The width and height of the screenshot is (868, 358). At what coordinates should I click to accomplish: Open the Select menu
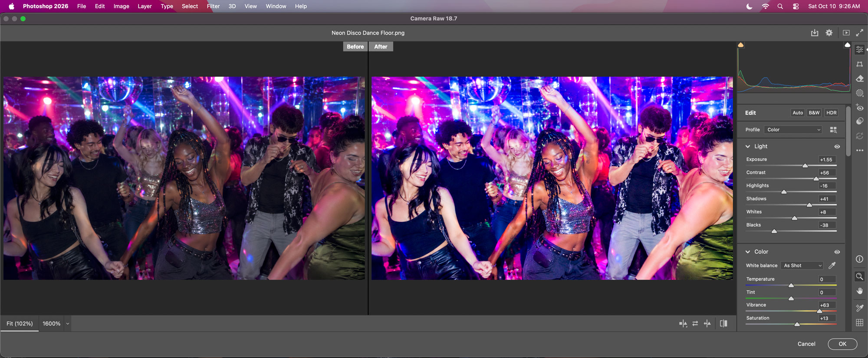(x=190, y=6)
